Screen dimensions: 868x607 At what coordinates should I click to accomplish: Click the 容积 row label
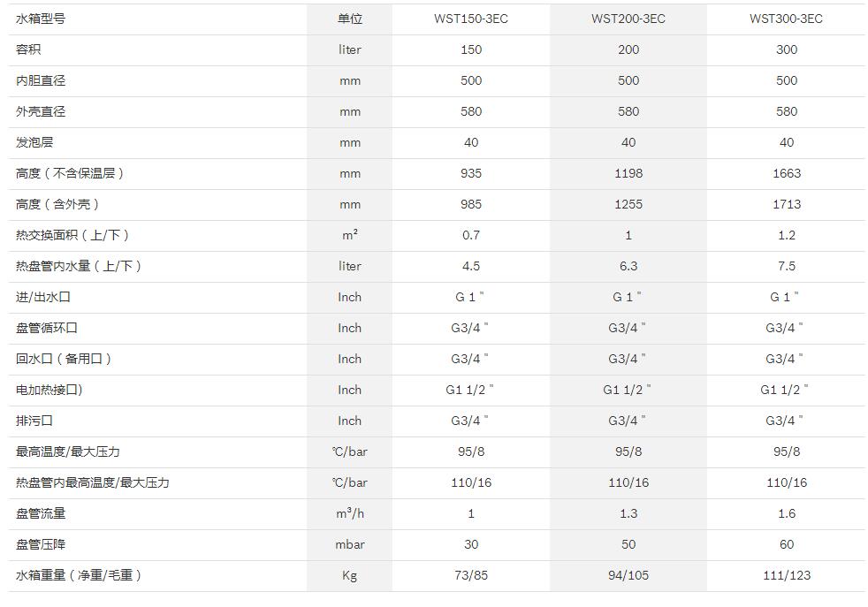(28, 49)
